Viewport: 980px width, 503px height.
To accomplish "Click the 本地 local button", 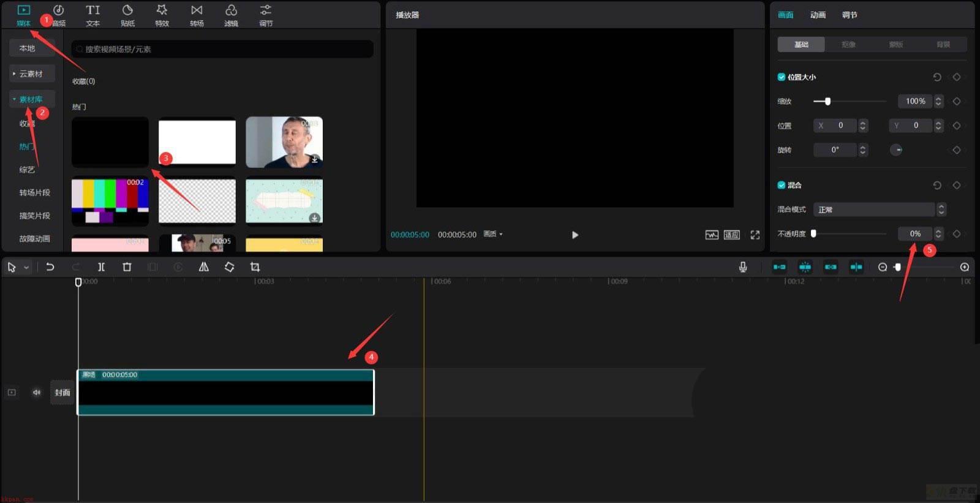I will coord(32,48).
